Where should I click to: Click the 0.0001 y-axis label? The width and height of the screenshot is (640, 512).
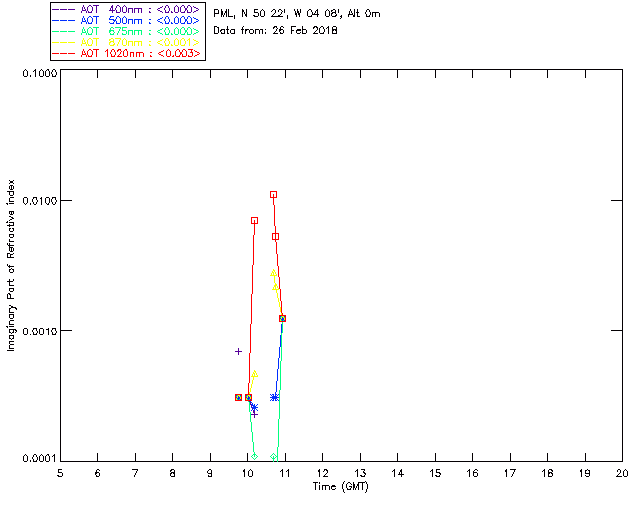(40, 459)
